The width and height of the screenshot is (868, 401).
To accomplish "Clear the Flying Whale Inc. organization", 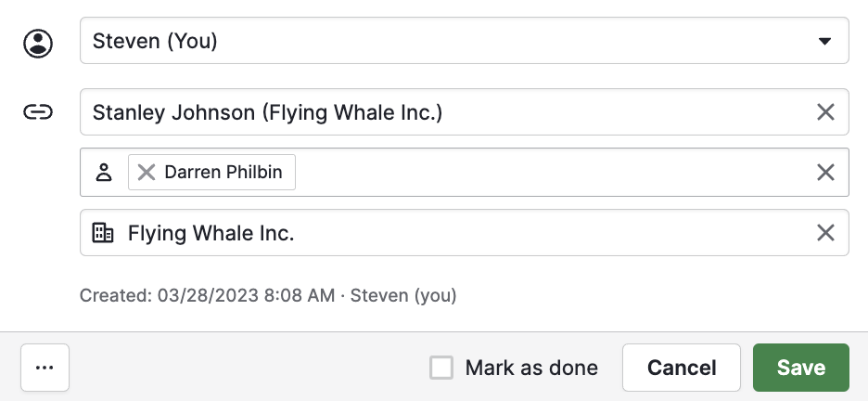I will [825, 233].
